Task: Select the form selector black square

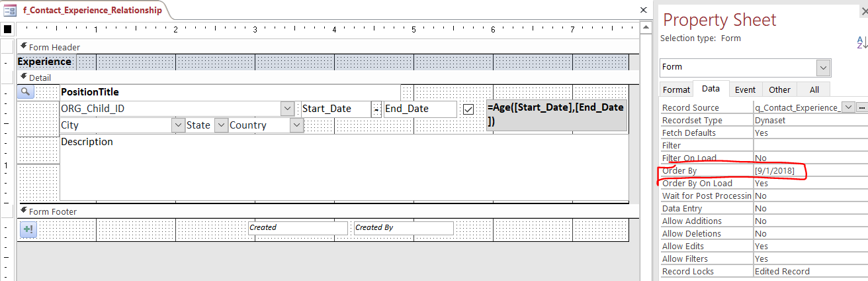Action: [7, 29]
